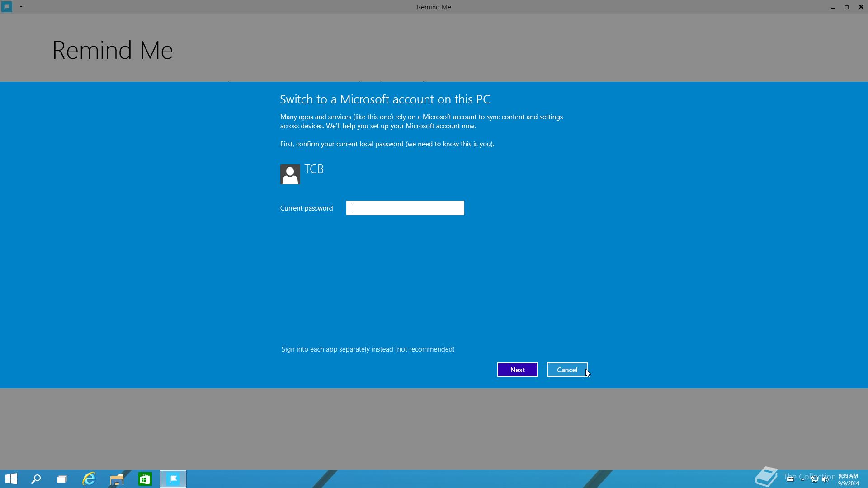Focus the Current password field
This screenshot has height=488, width=868.
click(x=405, y=208)
